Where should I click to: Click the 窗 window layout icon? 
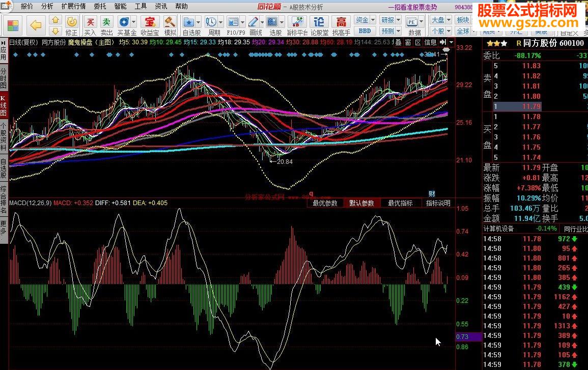point(408,42)
